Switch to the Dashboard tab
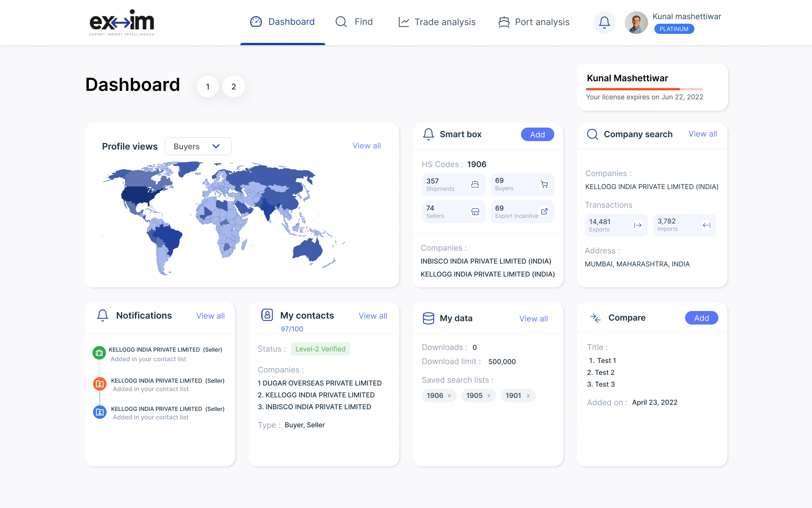The height and width of the screenshot is (508, 812). [283, 22]
